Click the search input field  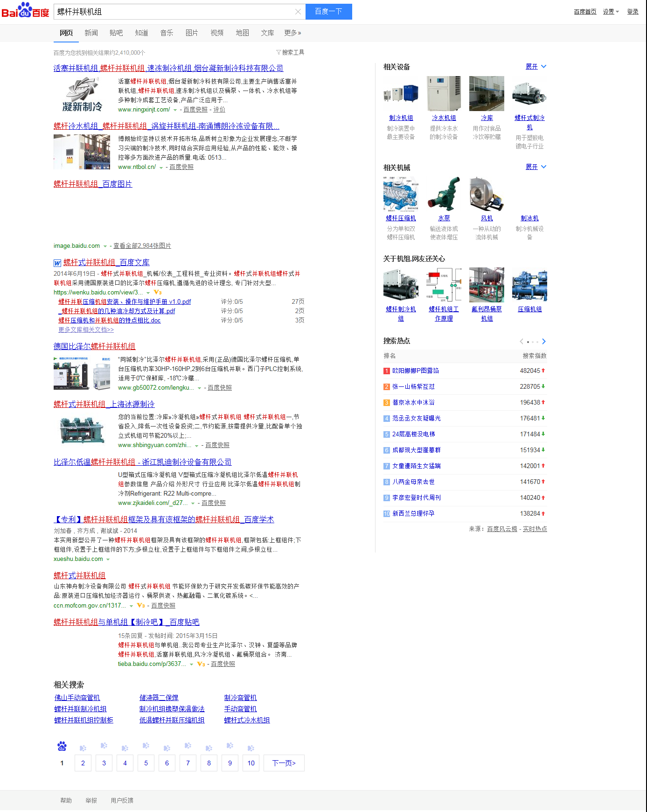tap(175, 12)
